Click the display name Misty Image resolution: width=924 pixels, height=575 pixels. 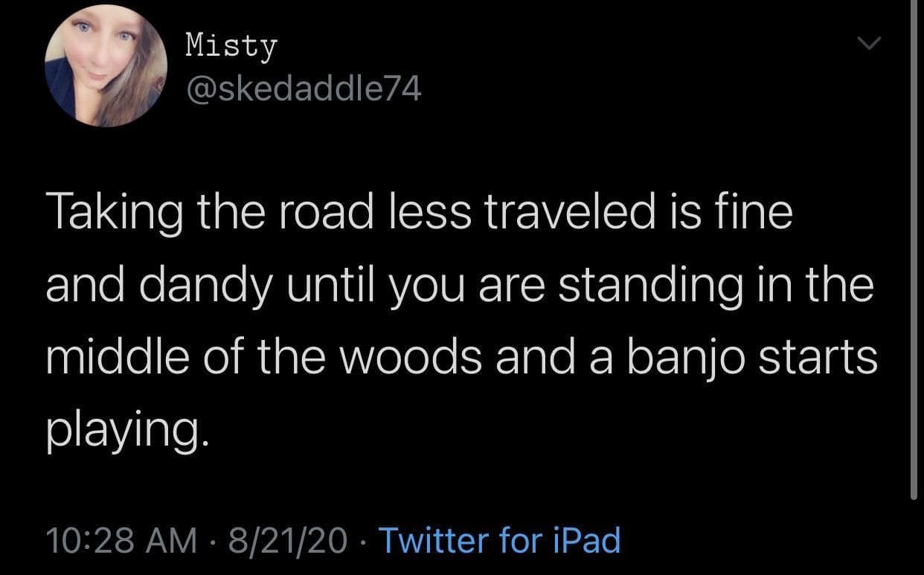click(231, 46)
